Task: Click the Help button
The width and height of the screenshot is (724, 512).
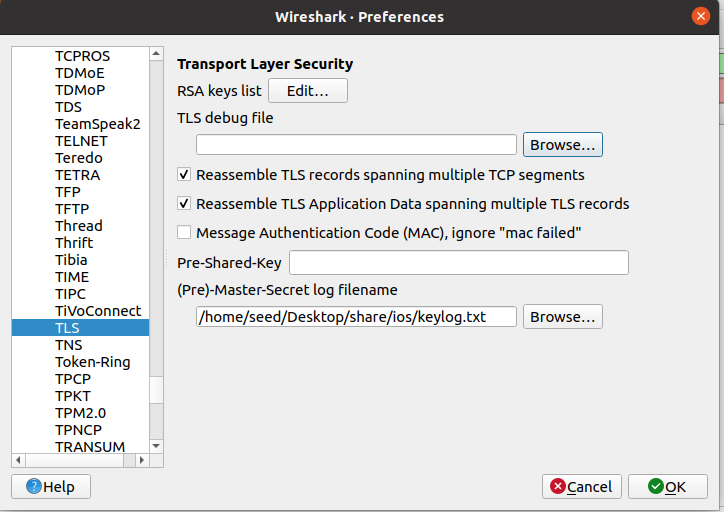Action: tap(50, 486)
